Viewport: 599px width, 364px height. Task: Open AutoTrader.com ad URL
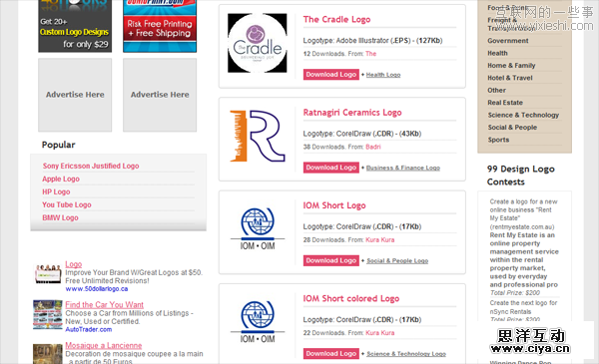point(89,330)
